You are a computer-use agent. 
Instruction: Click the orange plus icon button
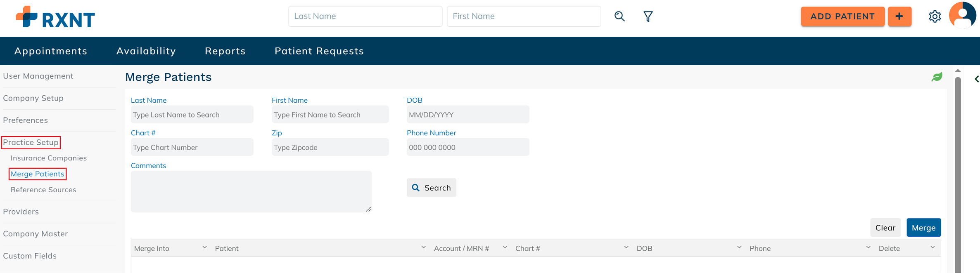tap(899, 16)
